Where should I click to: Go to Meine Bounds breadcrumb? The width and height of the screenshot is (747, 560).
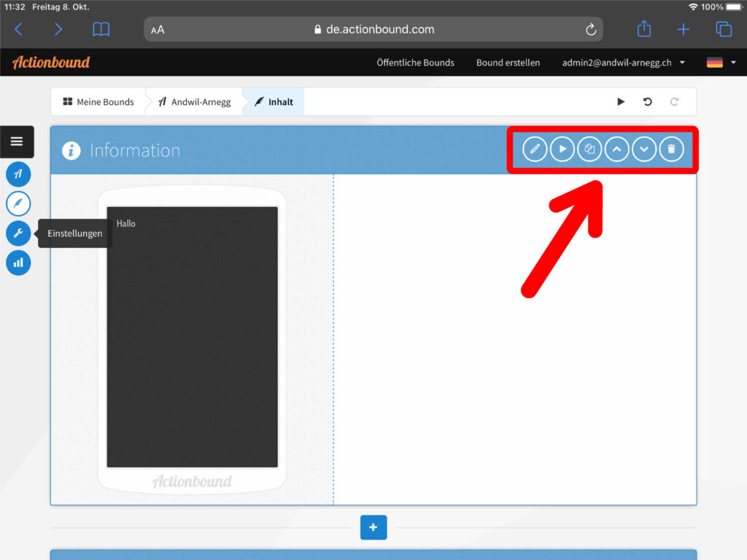point(98,102)
